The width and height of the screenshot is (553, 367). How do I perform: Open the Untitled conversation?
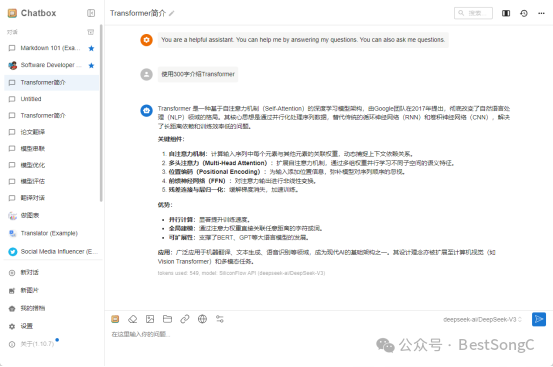coord(51,99)
